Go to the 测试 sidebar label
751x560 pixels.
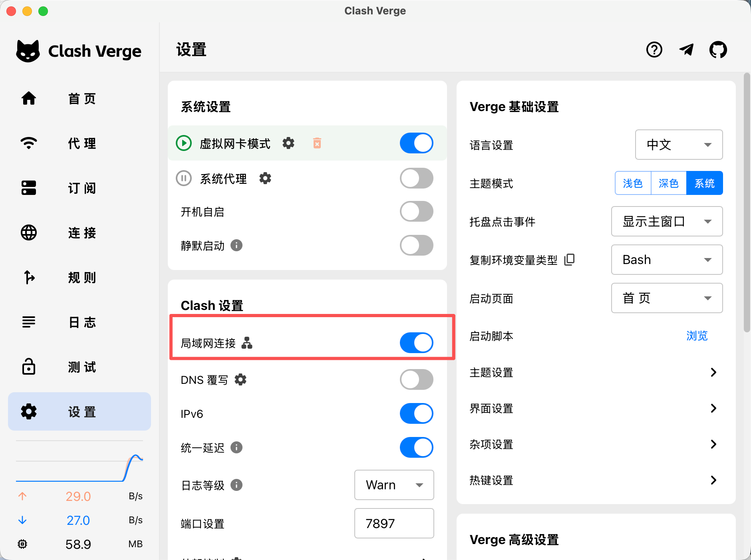[x=82, y=367]
